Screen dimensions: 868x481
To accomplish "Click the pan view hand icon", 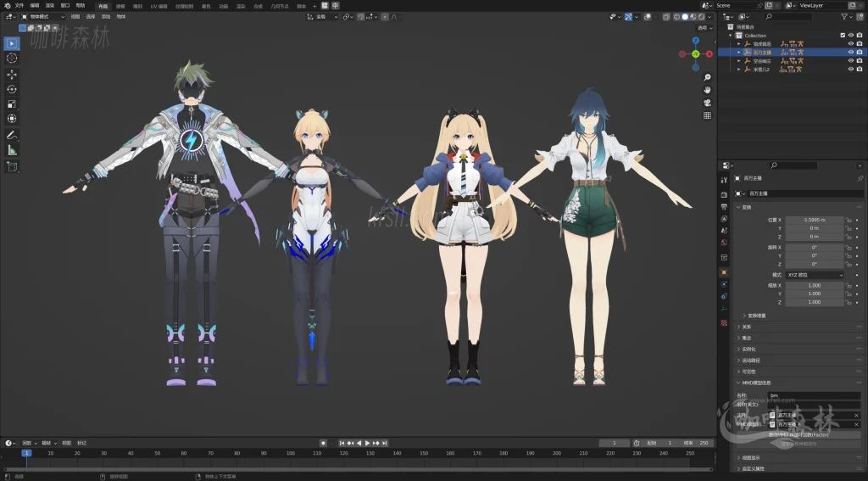I will (x=707, y=90).
